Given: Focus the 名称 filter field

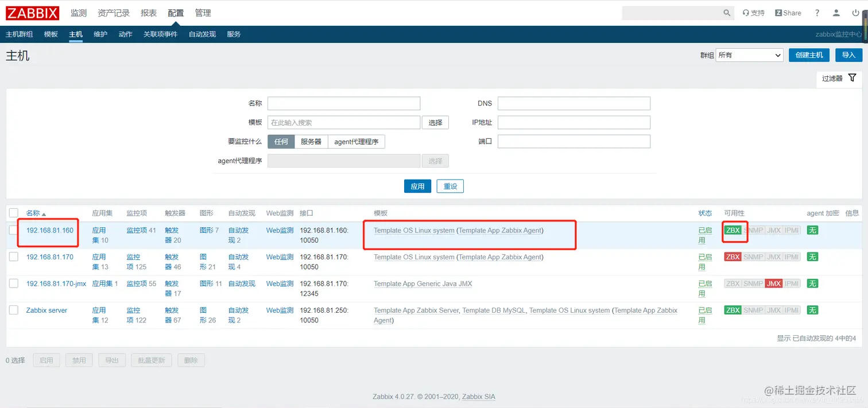Looking at the screenshot, I should [x=344, y=103].
